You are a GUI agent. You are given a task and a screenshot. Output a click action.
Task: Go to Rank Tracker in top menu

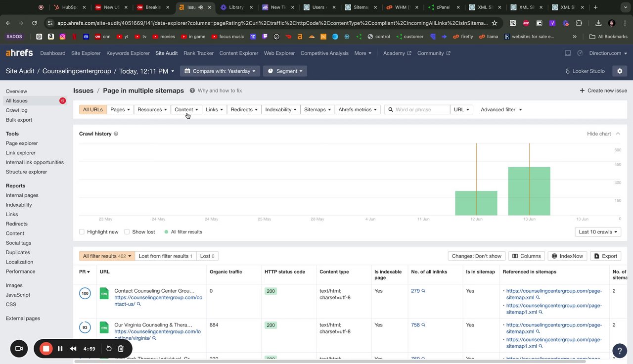[x=198, y=53]
